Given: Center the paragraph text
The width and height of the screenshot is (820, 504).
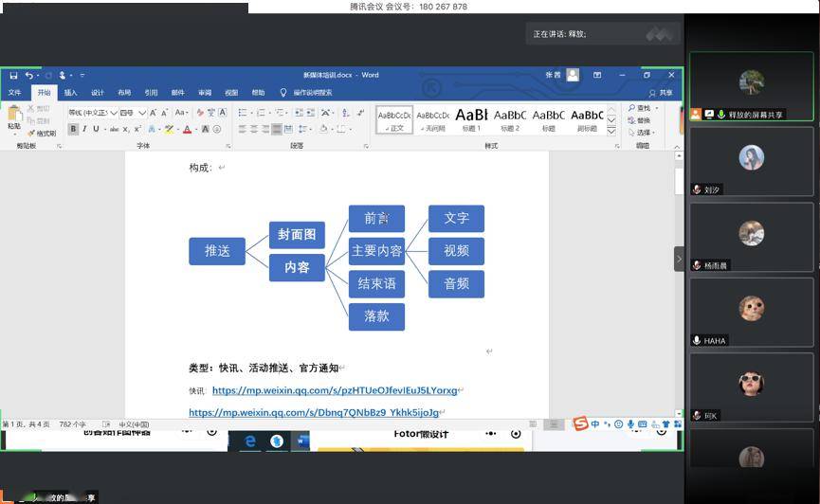Looking at the screenshot, I should 254,129.
